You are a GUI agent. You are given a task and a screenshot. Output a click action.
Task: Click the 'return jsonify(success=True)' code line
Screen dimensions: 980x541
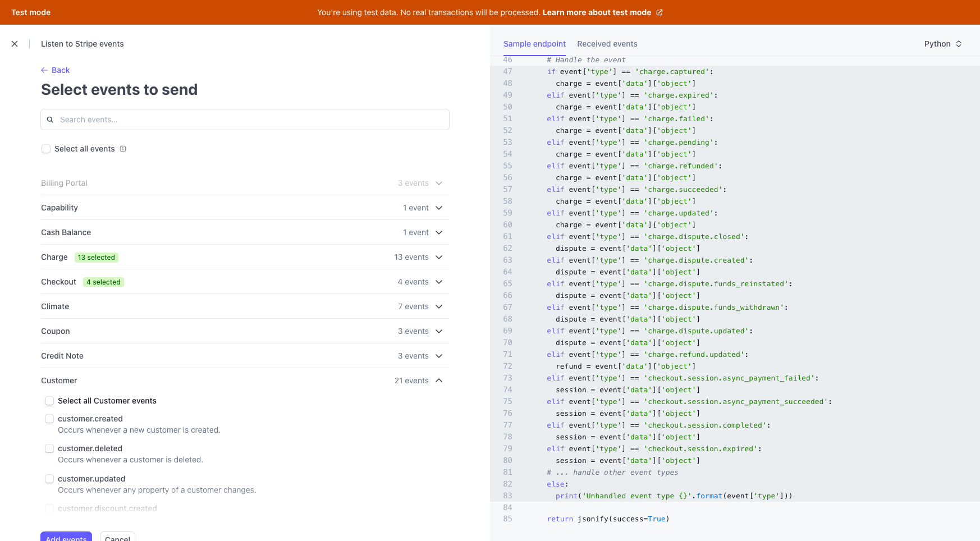[608, 519]
